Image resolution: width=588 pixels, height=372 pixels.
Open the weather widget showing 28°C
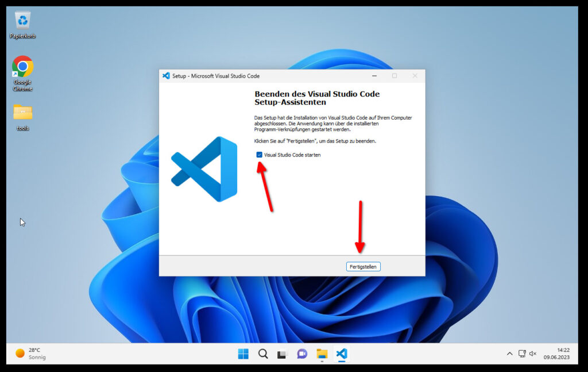coord(30,354)
